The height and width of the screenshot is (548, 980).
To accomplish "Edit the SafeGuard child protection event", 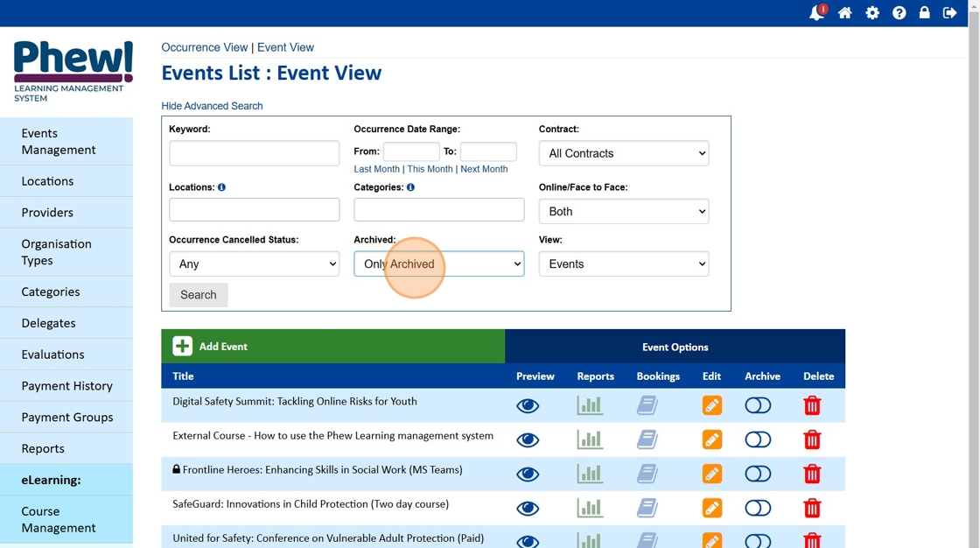I will click(712, 508).
